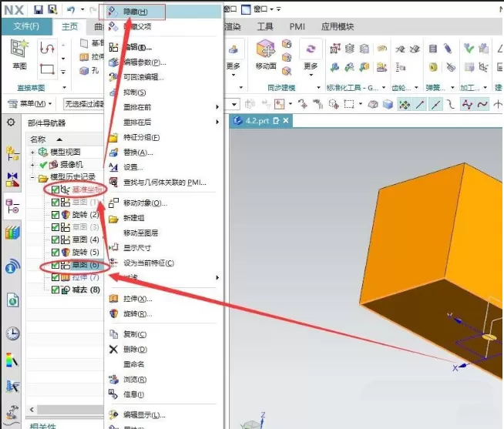Toggle checkbox for 基准坐标系 datum feature
Screen dimensions: 504x429
(55, 189)
